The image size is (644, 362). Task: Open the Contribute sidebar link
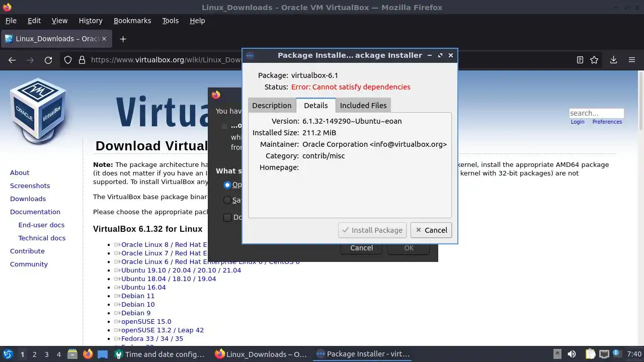click(x=27, y=251)
